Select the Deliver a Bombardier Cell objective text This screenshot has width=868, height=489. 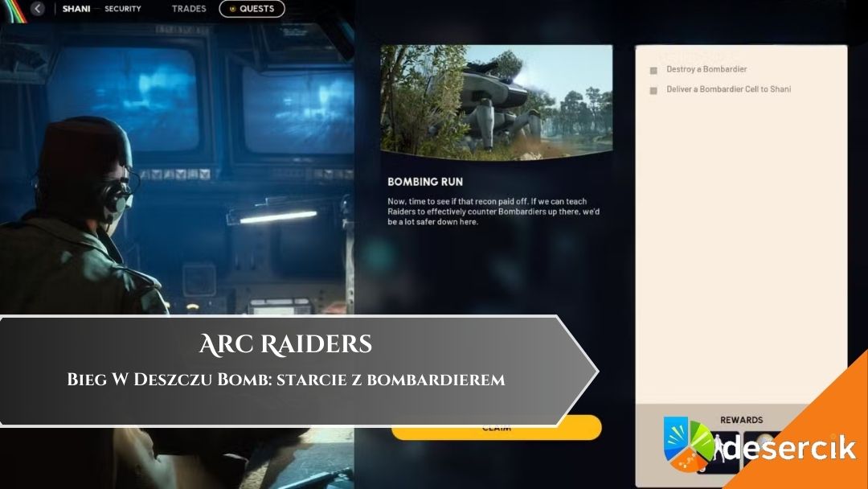pos(728,89)
